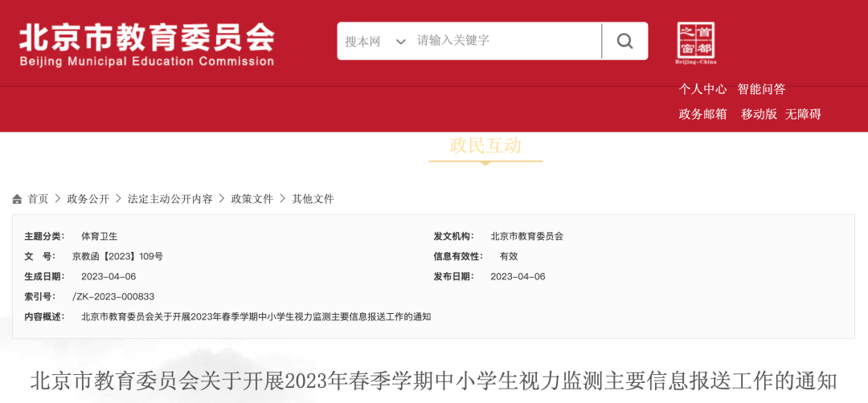Open the 首都之窗 Beijing-China logo
868x403 pixels.
[696, 43]
